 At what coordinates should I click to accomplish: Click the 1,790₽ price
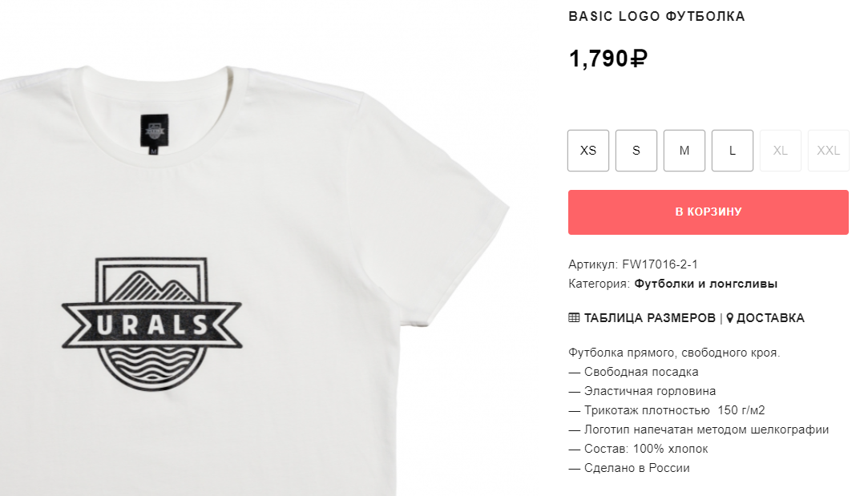(608, 58)
